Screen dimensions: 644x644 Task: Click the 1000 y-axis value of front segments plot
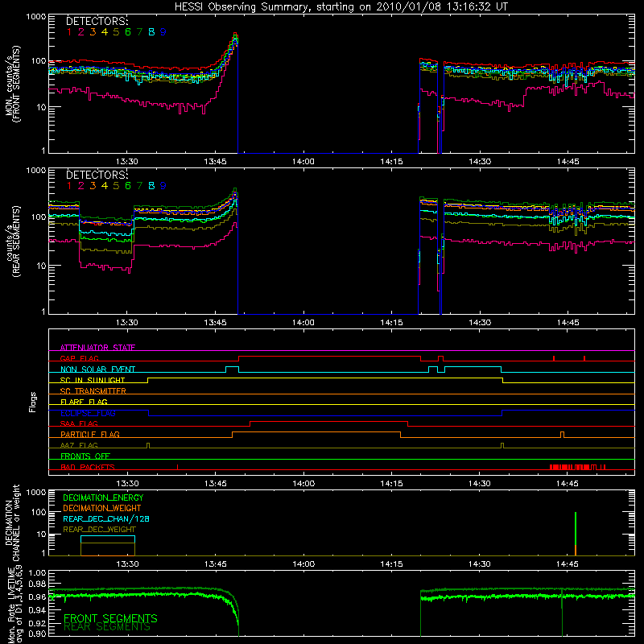point(35,17)
